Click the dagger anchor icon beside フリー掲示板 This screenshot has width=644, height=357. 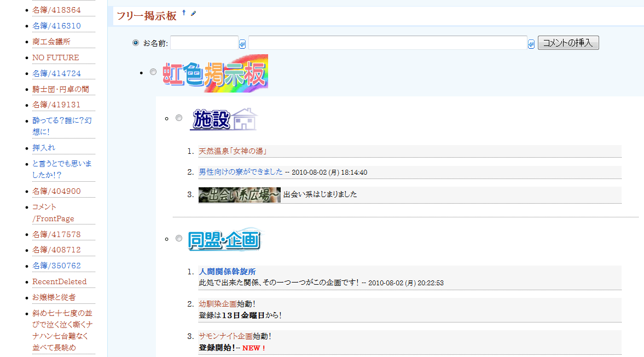(184, 12)
